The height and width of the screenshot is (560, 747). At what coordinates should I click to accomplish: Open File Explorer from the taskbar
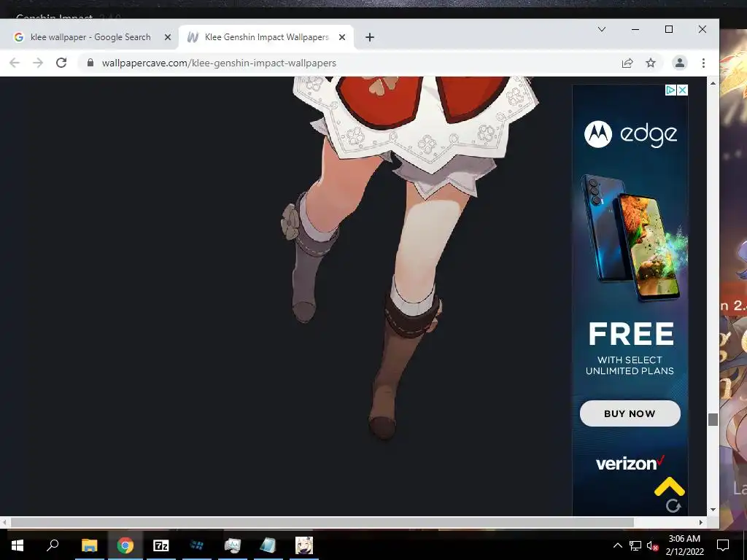(x=89, y=545)
